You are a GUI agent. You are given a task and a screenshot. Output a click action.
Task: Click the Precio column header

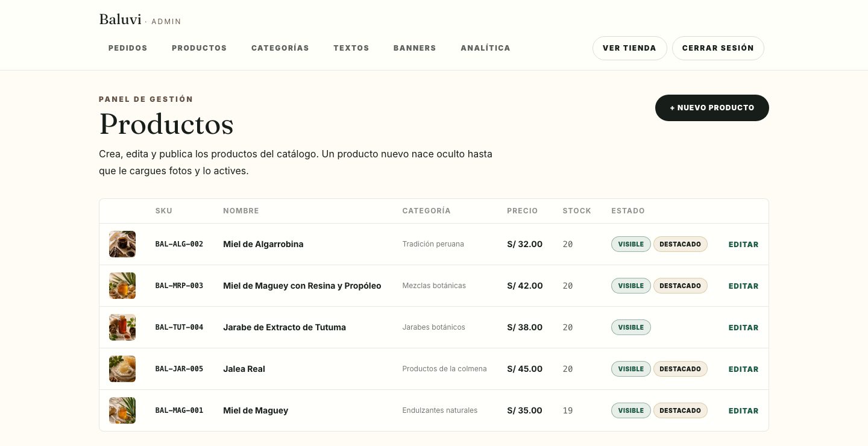[523, 211]
